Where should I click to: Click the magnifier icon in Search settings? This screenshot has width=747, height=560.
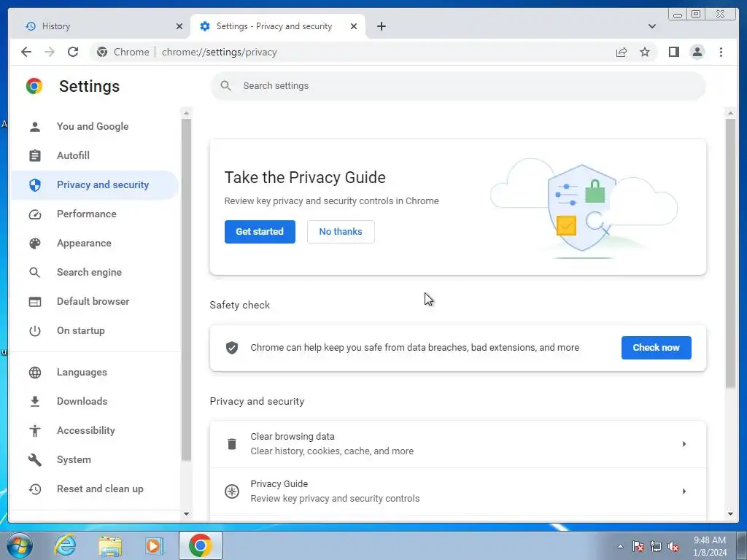pos(226,86)
